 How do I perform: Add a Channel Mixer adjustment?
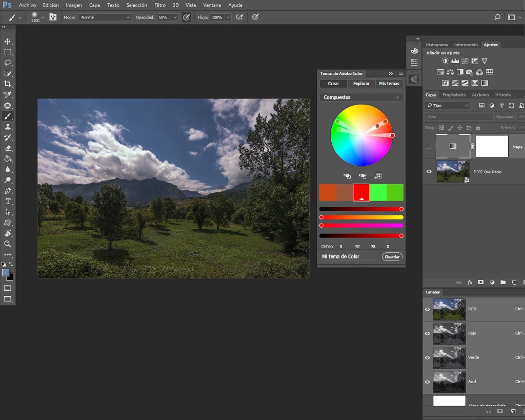coord(479,72)
